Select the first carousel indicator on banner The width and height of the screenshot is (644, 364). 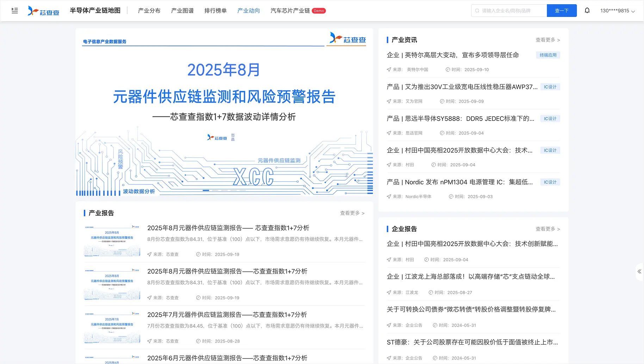206,190
